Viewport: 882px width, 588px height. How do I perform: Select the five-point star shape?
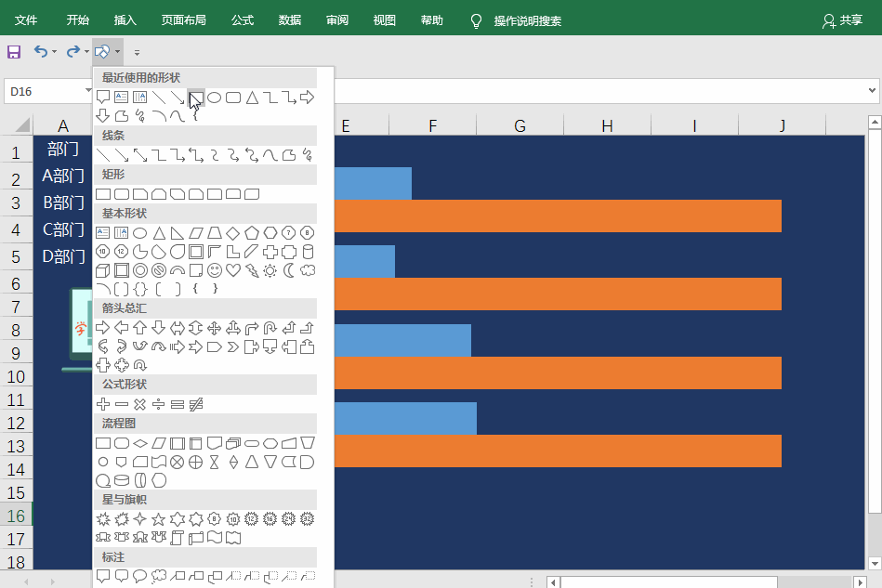coord(159,519)
